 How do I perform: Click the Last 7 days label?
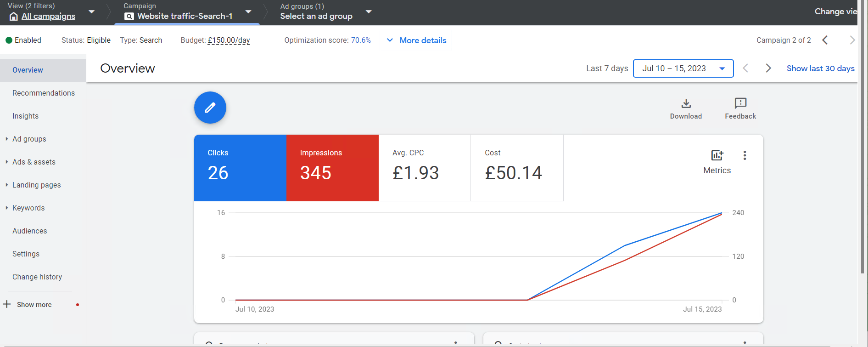[x=607, y=68]
